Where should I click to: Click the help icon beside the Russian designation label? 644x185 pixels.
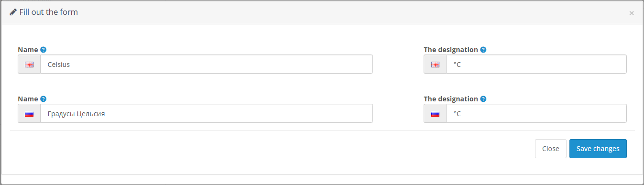[483, 99]
